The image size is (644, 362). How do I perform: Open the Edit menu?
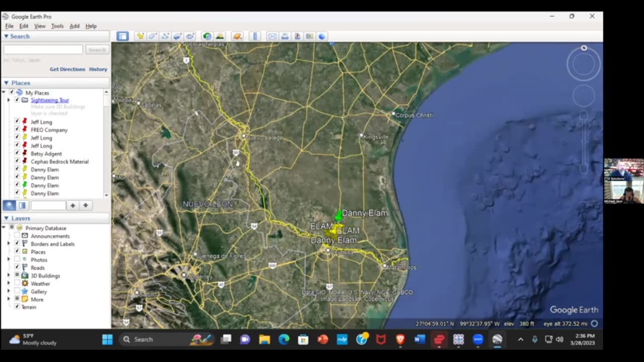pyautogui.click(x=24, y=26)
